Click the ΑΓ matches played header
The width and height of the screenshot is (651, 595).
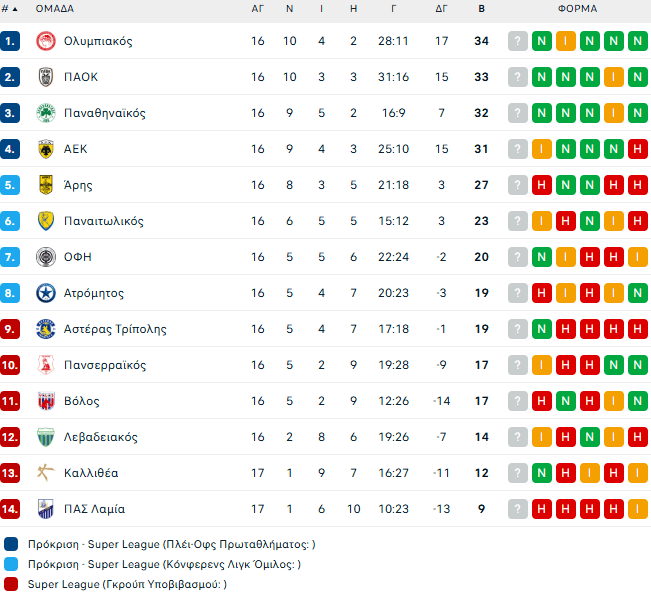click(258, 9)
